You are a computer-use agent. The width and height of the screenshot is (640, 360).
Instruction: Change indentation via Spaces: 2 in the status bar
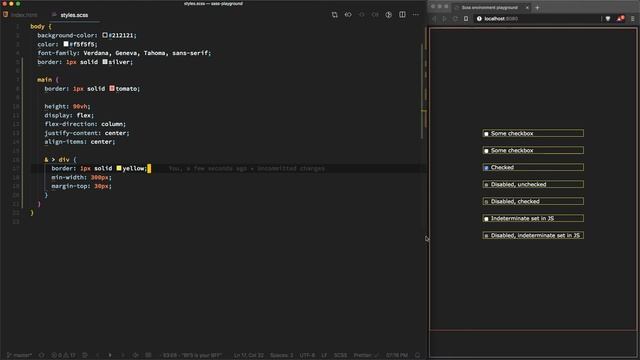(x=282, y=355)
